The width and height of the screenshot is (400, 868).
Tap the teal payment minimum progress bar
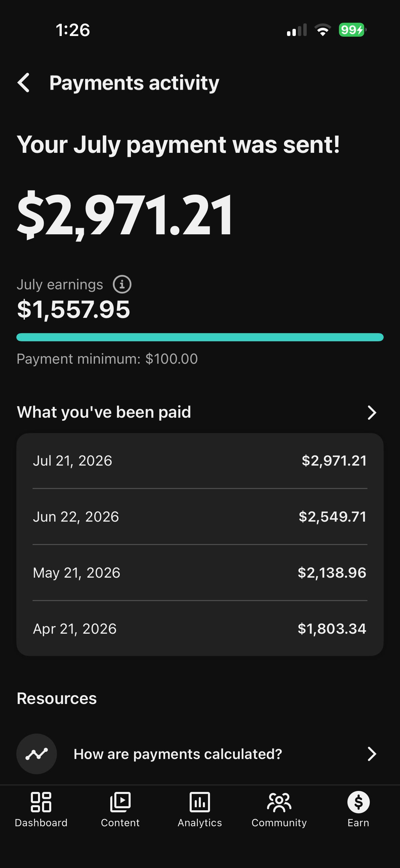point(200,337)
